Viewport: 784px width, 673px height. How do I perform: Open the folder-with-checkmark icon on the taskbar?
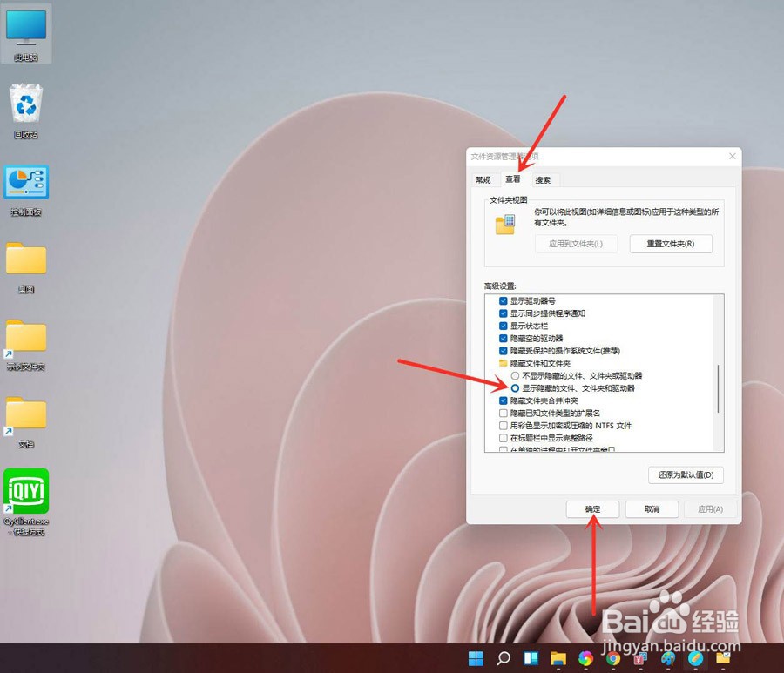tap(723, 658)
